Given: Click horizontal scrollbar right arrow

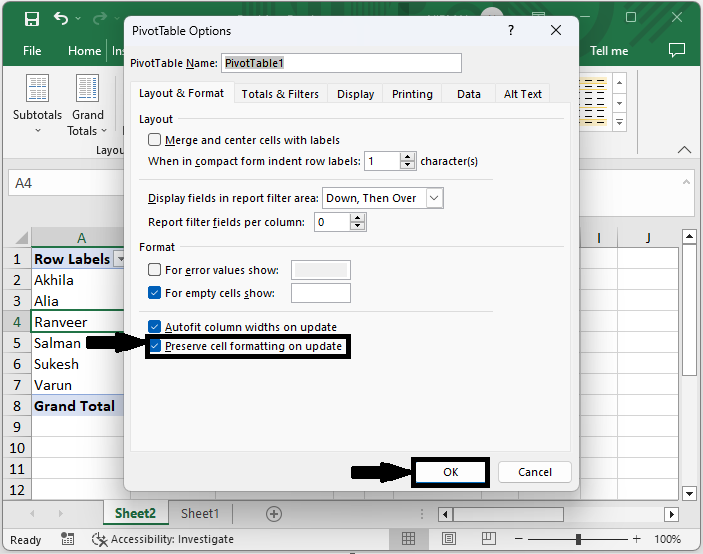Looking at the screenshot, I should click(671, 514).
